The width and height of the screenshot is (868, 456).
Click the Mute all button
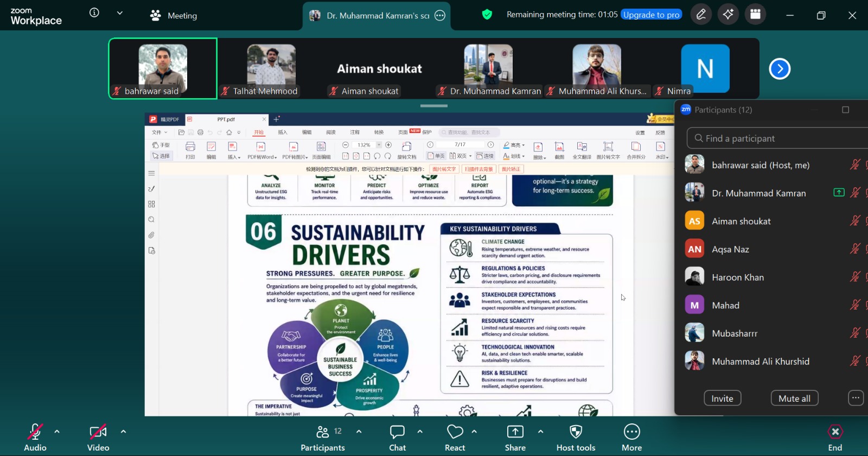(794, 398)
